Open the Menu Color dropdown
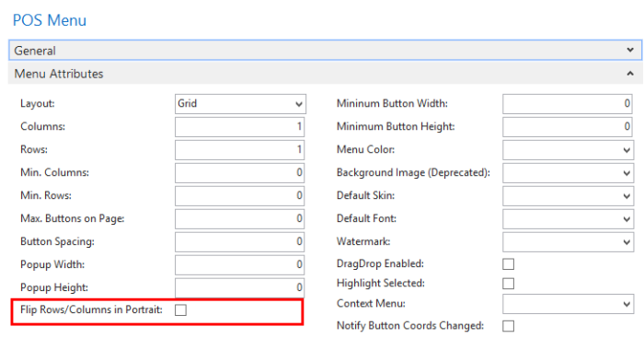The height and width of the screenshot is (338, 644). pos(568,150)
